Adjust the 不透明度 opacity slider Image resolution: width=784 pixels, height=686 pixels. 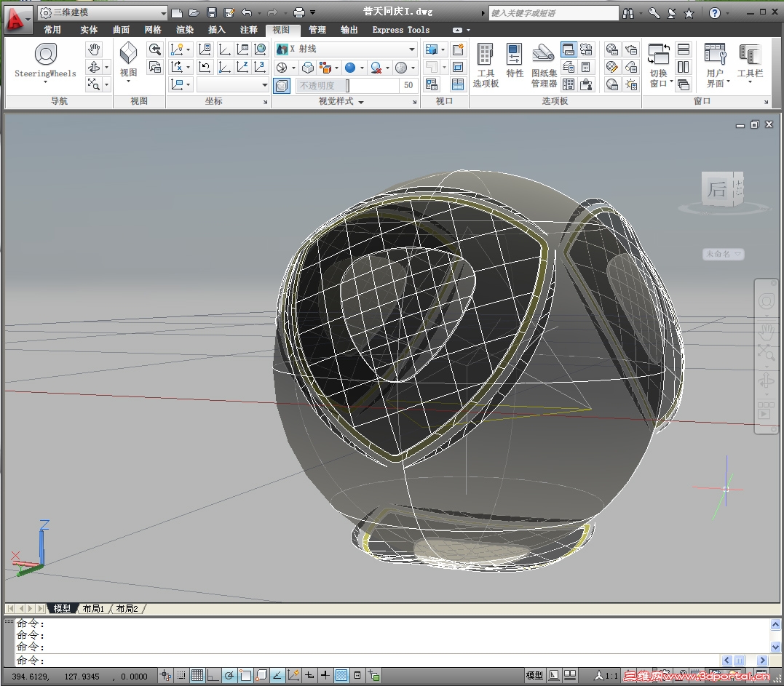pyautogui.click(x=347, y=86)
